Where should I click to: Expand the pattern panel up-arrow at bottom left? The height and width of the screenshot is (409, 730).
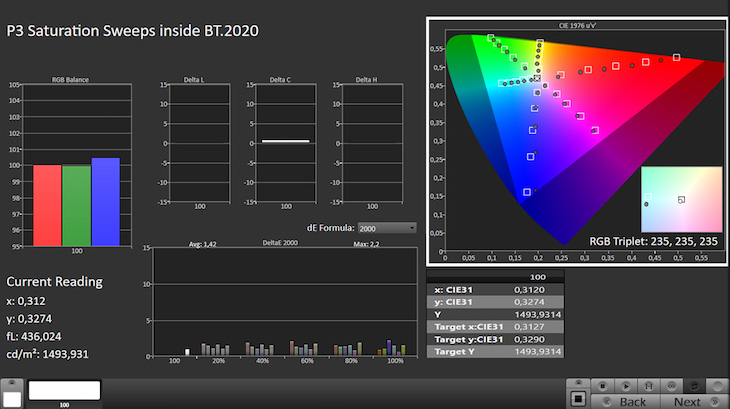click(x=12, y=383)
